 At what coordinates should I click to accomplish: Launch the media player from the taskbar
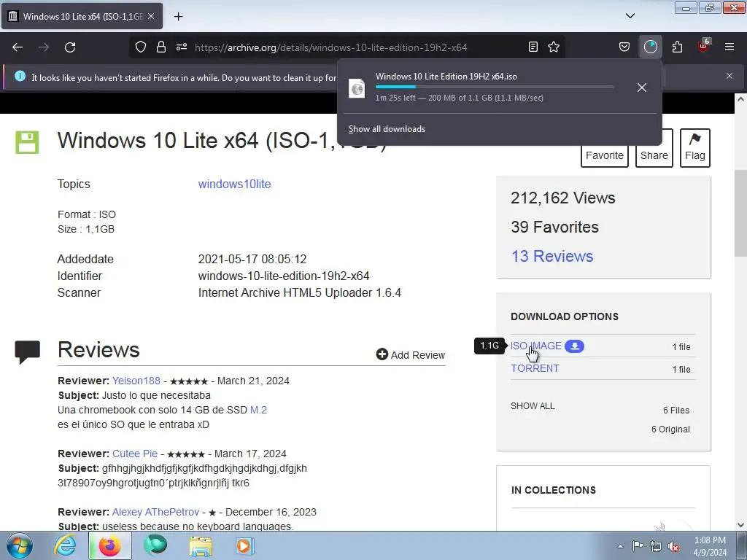click(246, 545)
